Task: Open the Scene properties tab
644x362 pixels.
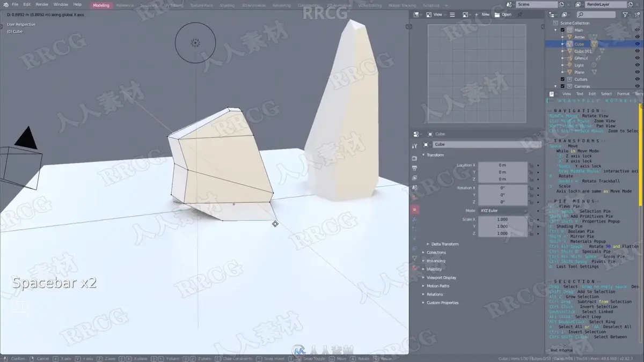Action: (x=414, y=188)
